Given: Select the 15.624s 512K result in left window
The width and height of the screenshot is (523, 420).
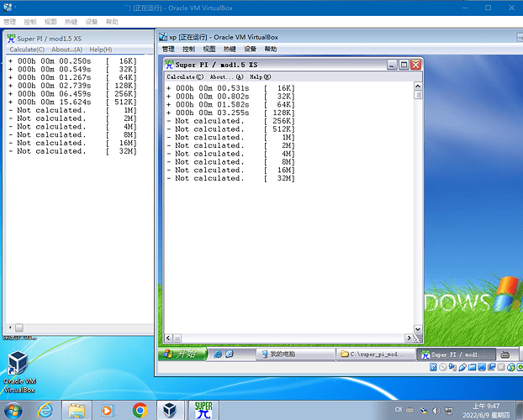Looking at the screenshot, I should click(x=72, y=102).
